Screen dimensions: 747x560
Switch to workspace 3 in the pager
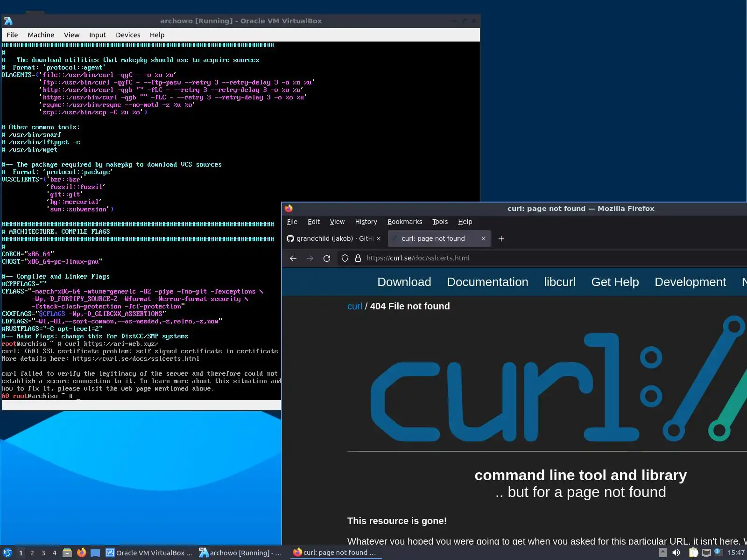point(43,553)
